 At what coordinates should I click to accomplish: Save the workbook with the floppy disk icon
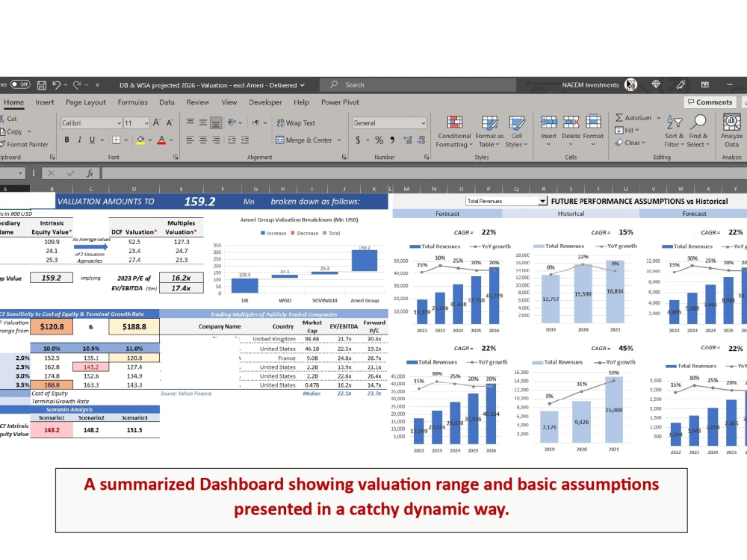click(42, 85)
